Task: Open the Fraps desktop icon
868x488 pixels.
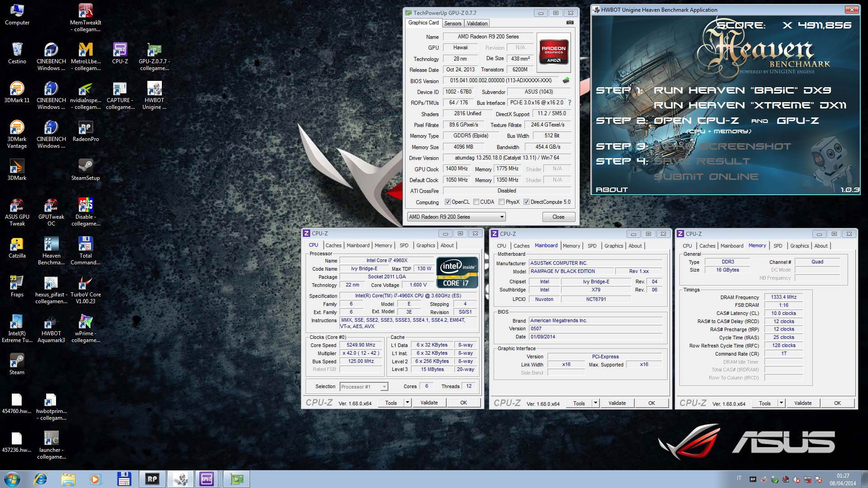Action: tap(17, 286)
